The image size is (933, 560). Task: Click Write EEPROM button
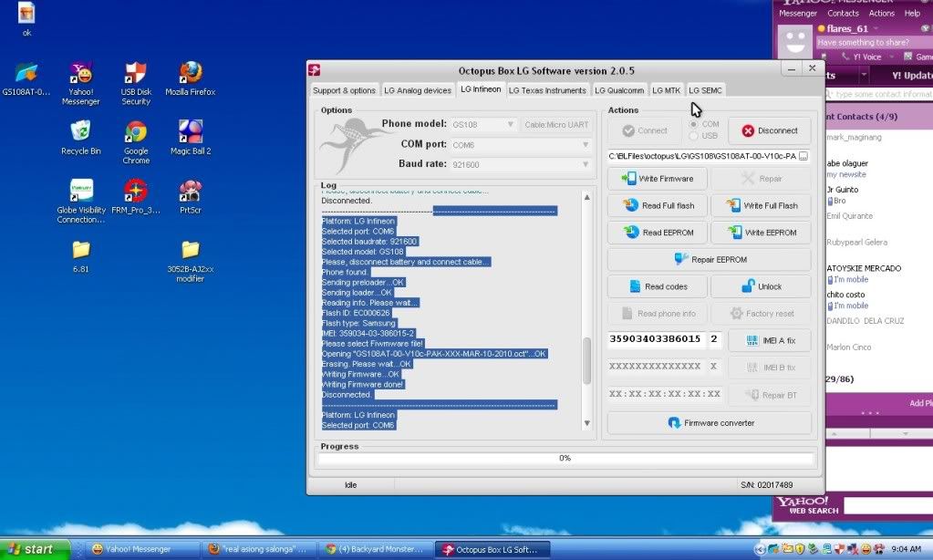point(761,233)
